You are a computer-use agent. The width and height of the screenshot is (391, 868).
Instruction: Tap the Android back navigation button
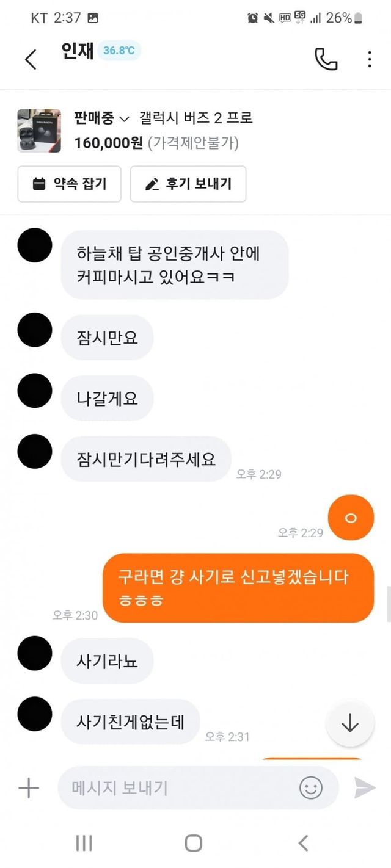[303, 843]
